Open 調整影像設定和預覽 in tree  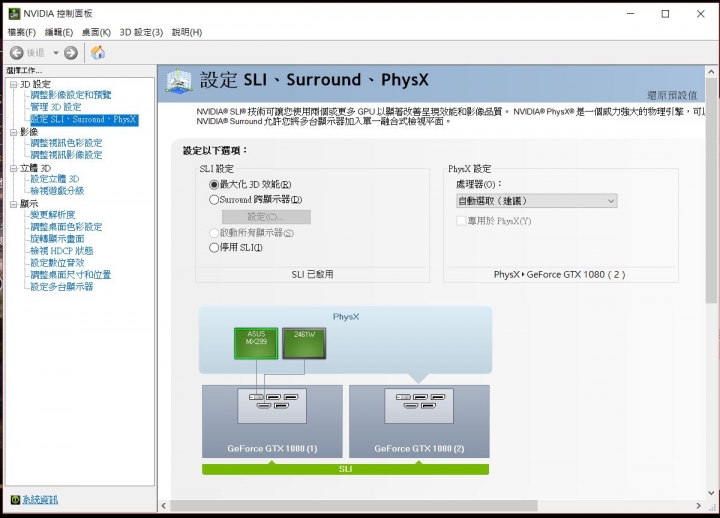point(71,95)
